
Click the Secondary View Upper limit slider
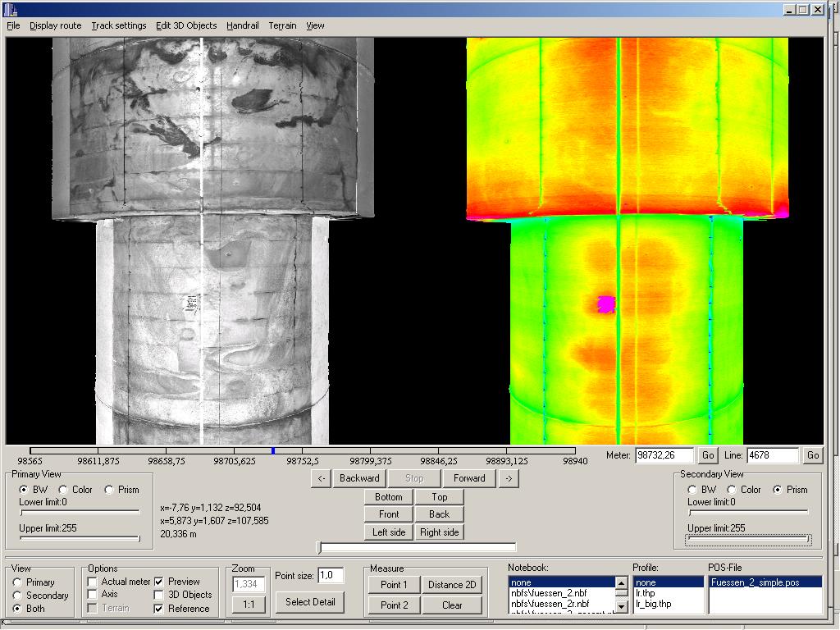pyautogui.click(x=747, y=540)
